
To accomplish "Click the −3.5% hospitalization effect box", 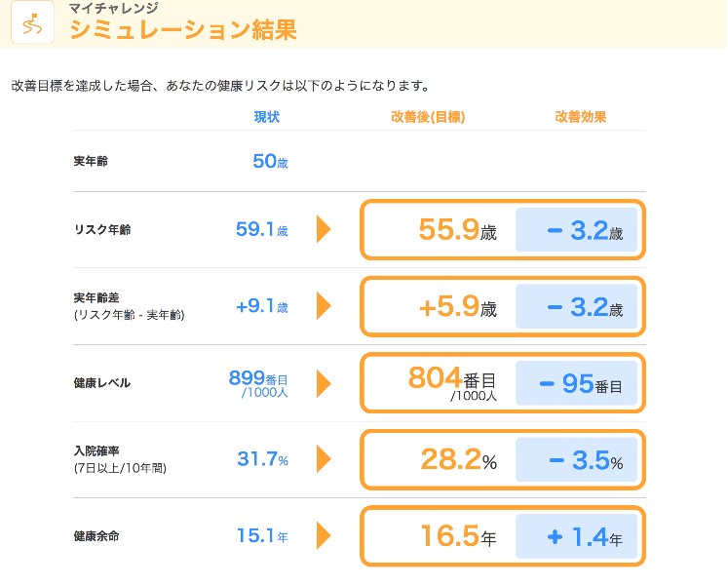I will coord(576,459).
